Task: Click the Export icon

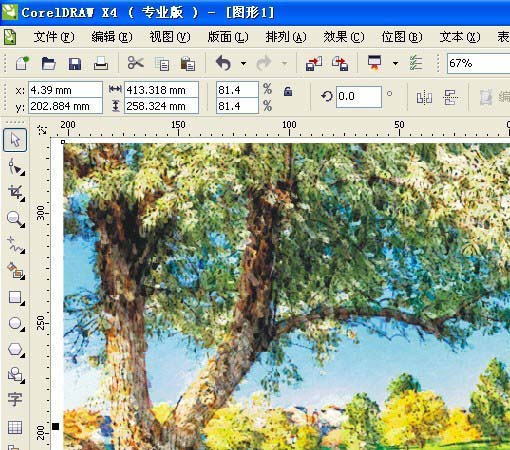Action: (x=340, y=63)
